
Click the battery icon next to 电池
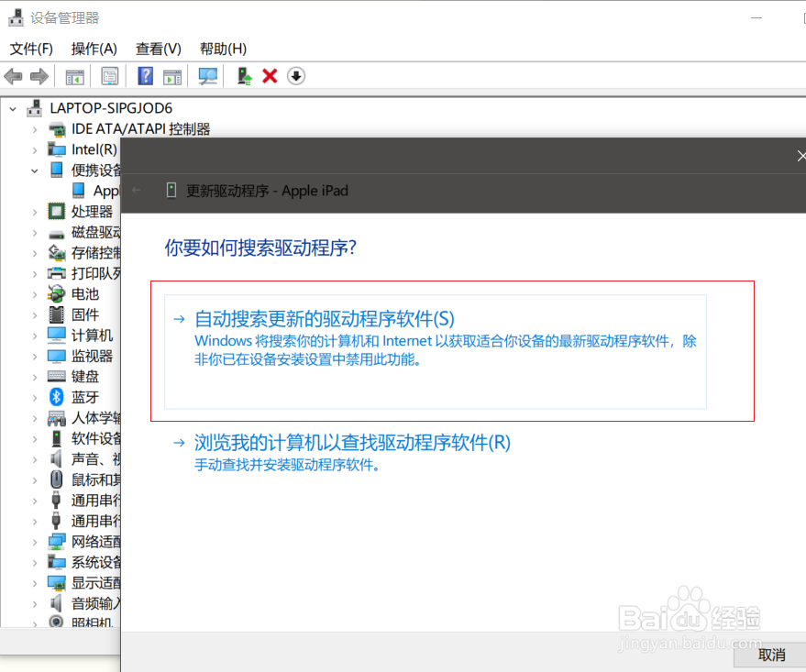coord(56,293)
